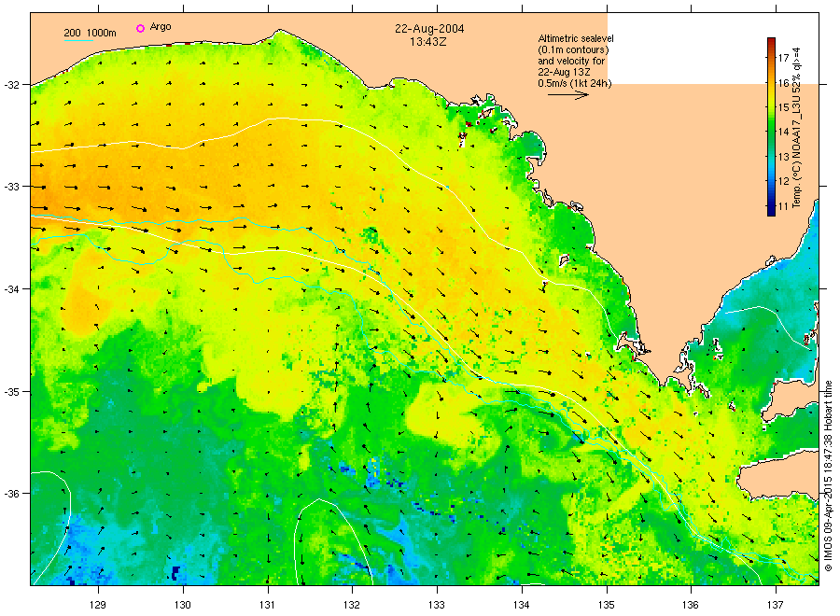Click the color bar tick label 13

tap(783, 157)
